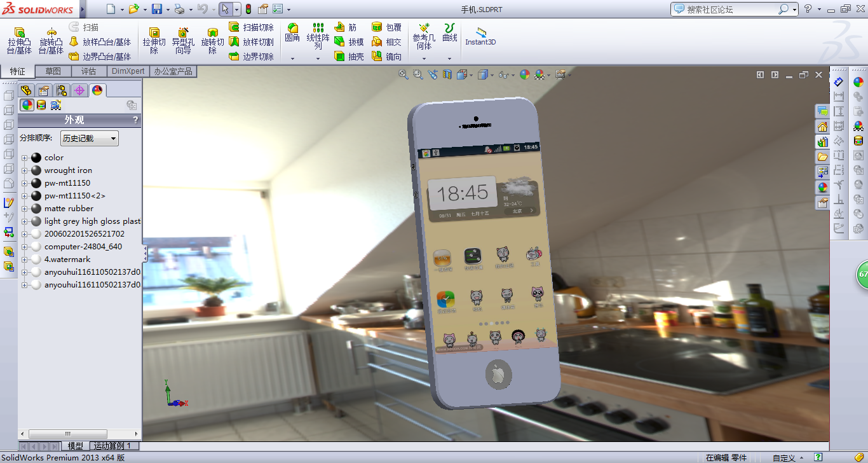The image size is (868, 463).
Task: Expand the color appearance node
Action: click(24, 158)
